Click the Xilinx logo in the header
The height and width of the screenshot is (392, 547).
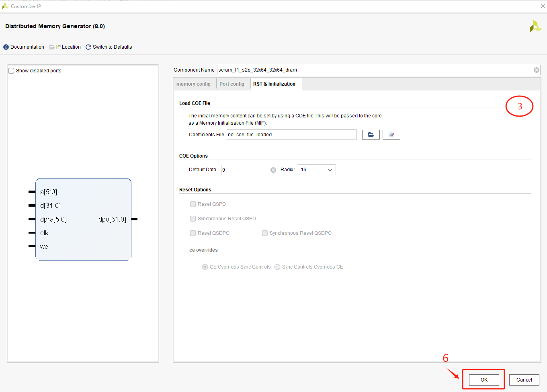pyautogui.click(x=535, y=26)
